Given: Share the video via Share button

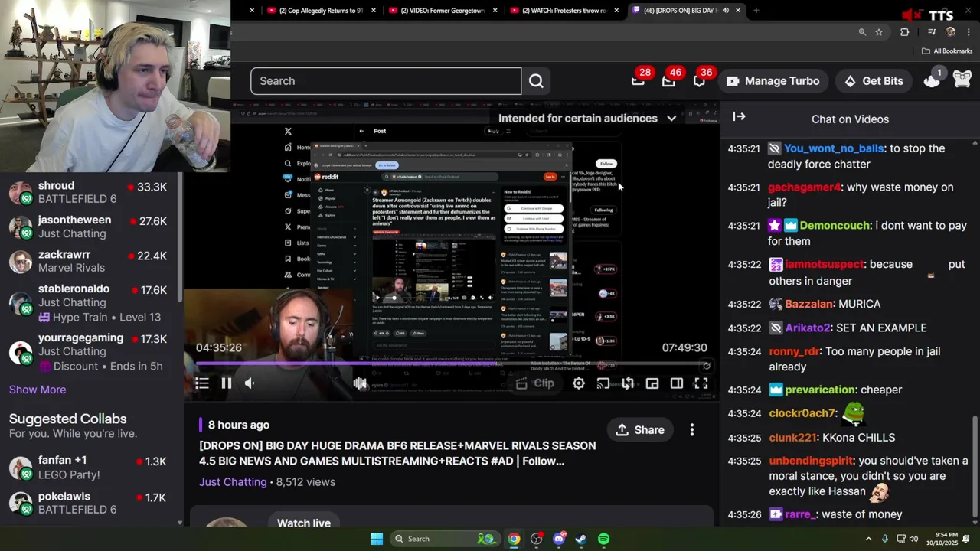Looking at the screenshot, I should (x=640, y=430).
